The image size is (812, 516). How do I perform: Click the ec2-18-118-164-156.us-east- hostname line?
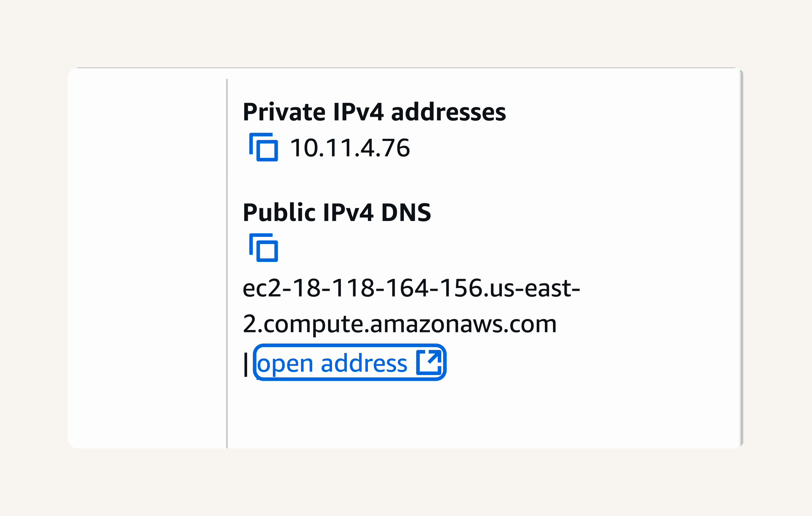coord(411,288)
